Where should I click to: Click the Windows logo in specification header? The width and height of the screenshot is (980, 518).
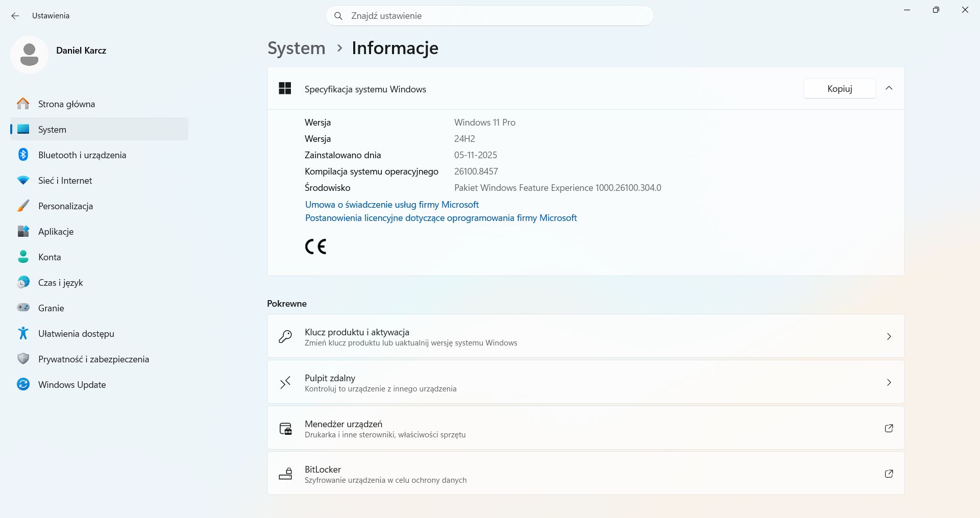tap(285, 88)
